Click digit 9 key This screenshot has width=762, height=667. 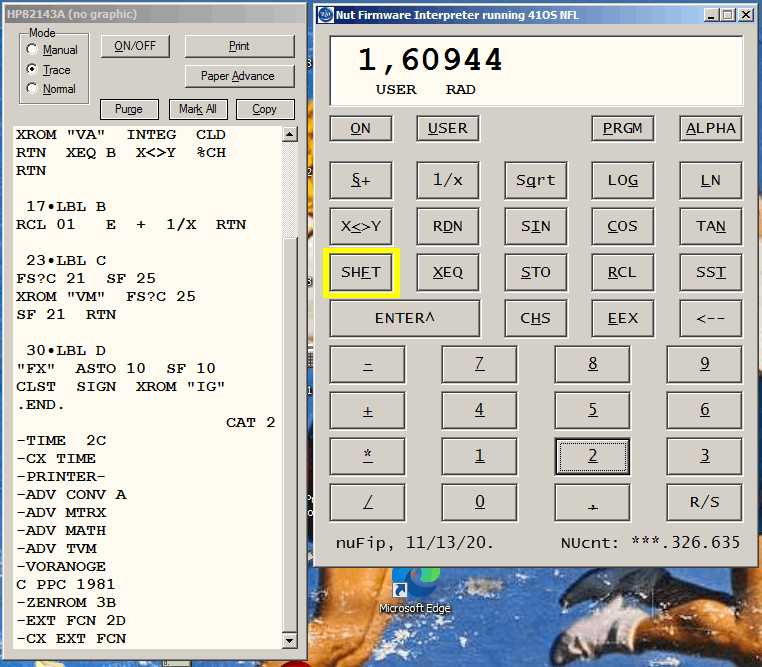705,364
